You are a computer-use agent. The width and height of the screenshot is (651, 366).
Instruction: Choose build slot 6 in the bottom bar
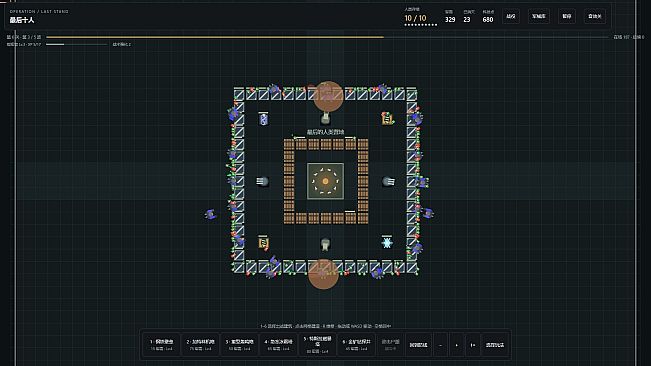coord(357,345)
